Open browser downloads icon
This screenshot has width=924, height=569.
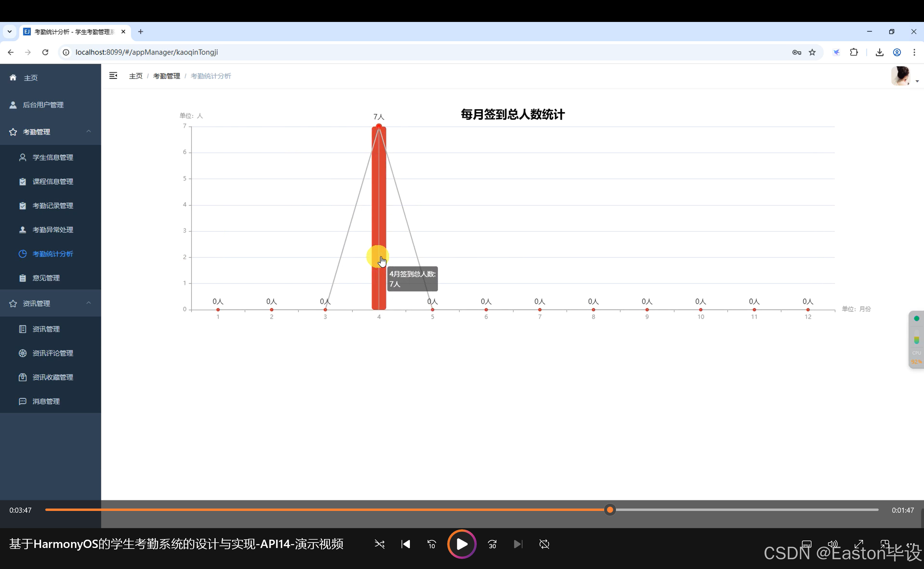click(879, 52)
